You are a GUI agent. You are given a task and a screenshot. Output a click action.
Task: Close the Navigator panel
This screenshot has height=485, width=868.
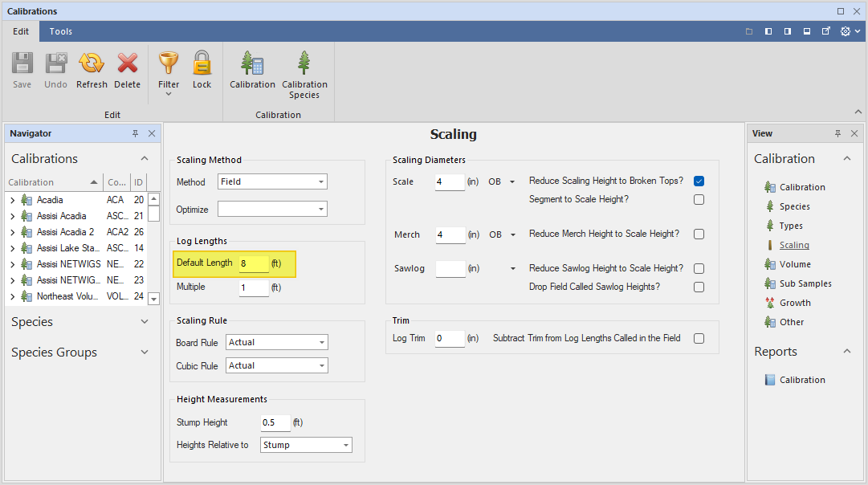click(x=152, y=133)
